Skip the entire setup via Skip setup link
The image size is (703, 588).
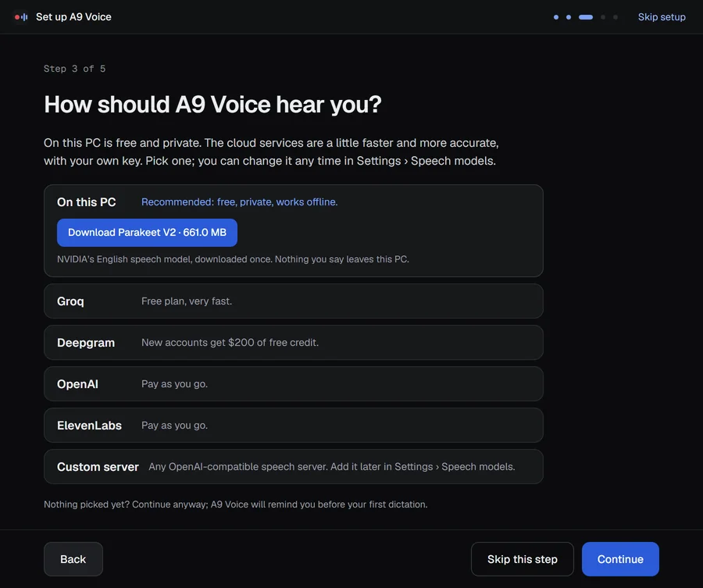662,17
